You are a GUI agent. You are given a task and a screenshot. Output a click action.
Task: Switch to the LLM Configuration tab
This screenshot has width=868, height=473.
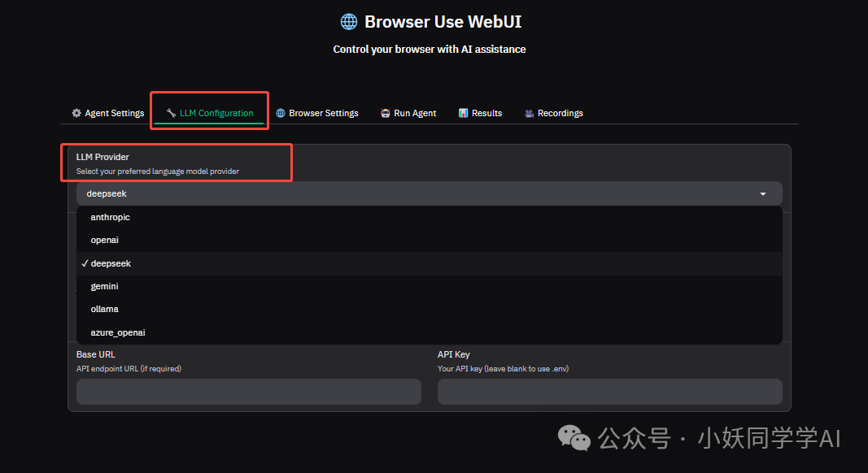(210, 113)
